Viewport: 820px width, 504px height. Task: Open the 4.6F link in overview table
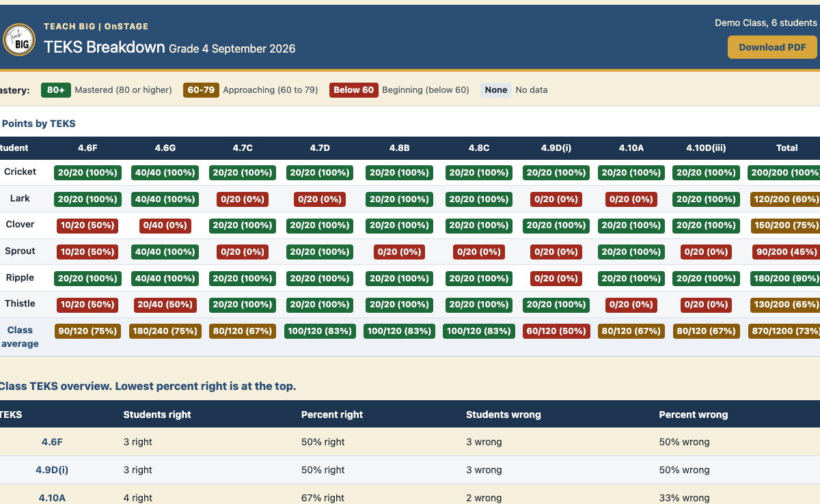click(52, 442)
